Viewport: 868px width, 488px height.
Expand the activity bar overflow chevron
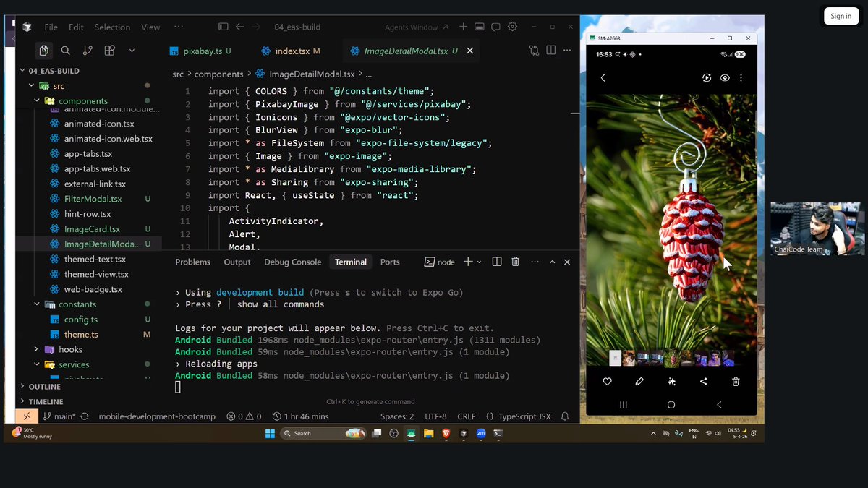(x=132, y=51)
